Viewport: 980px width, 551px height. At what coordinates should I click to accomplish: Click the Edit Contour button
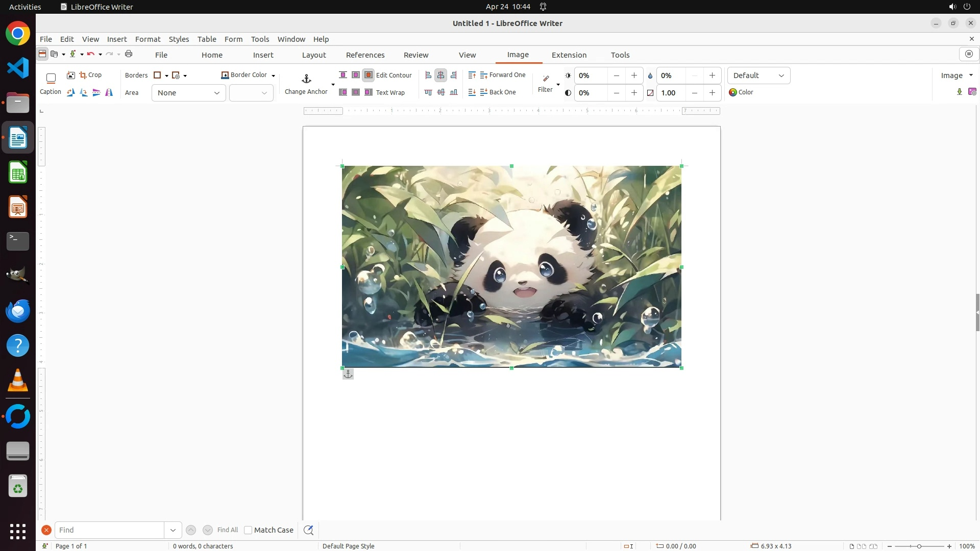(x=394, y=75)
